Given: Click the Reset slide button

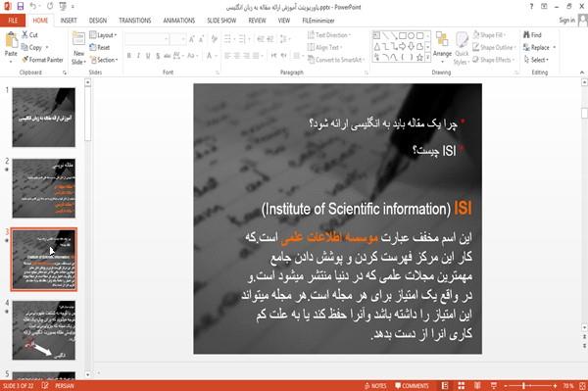Looking at the screenshot, I should click(100, 47).
